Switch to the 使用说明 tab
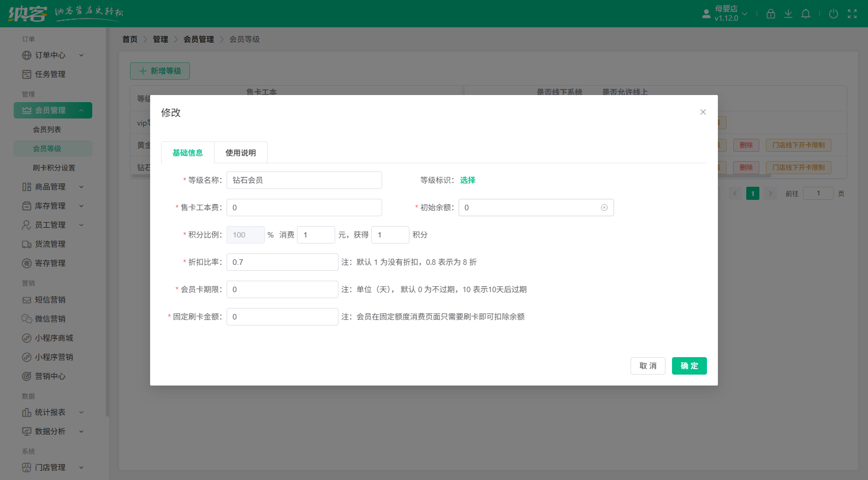The width and height of the screenshot is (868, 480). click(x=240, y=153)
